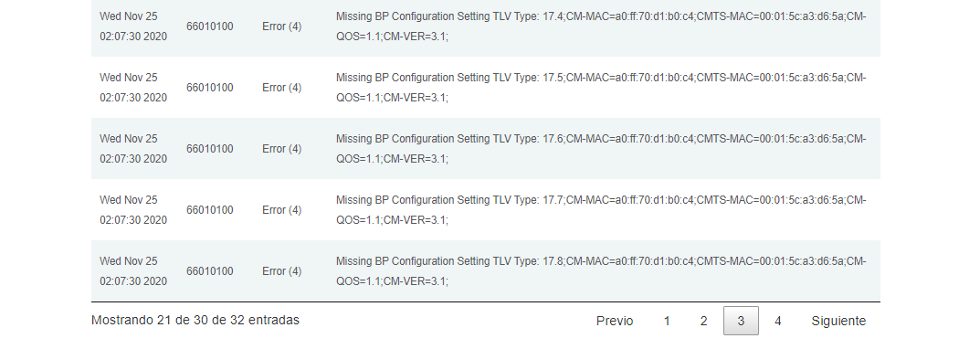Select the TLV Type 17.8 message text
The width and height of the screenshot is (980, 349).
coord(601,271)
